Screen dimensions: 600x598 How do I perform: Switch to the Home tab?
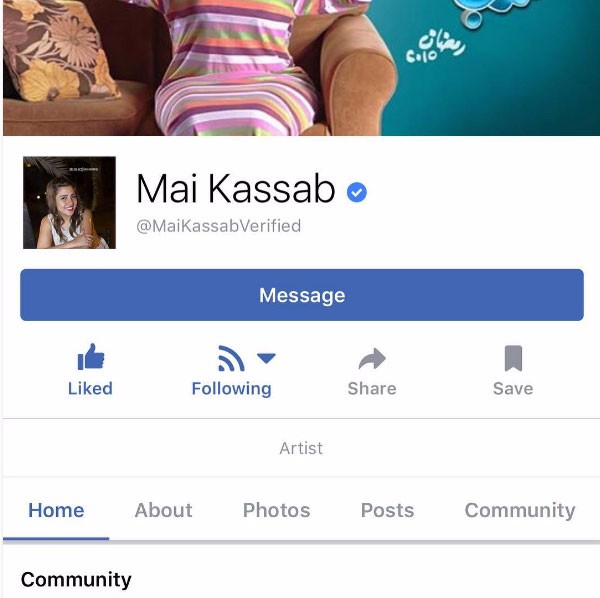56,510
